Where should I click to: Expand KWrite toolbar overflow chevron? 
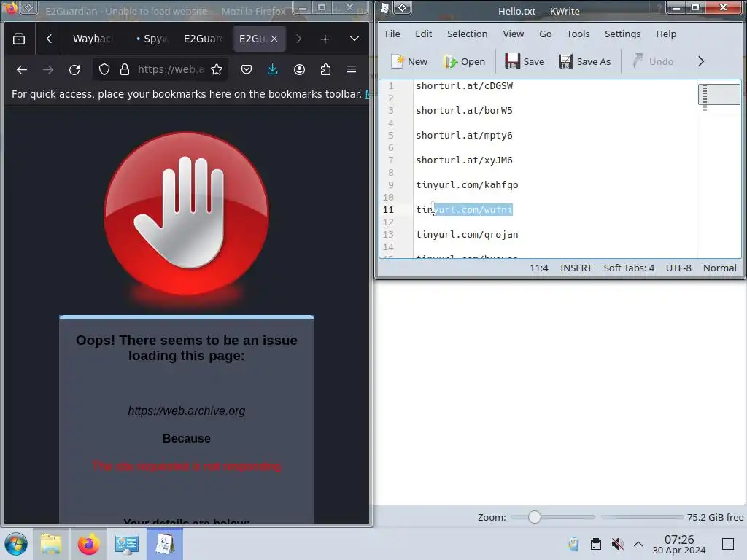(701, 61)
